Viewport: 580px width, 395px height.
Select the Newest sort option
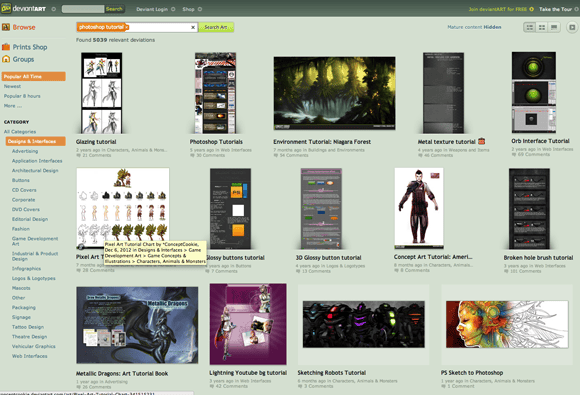(12, 86)
